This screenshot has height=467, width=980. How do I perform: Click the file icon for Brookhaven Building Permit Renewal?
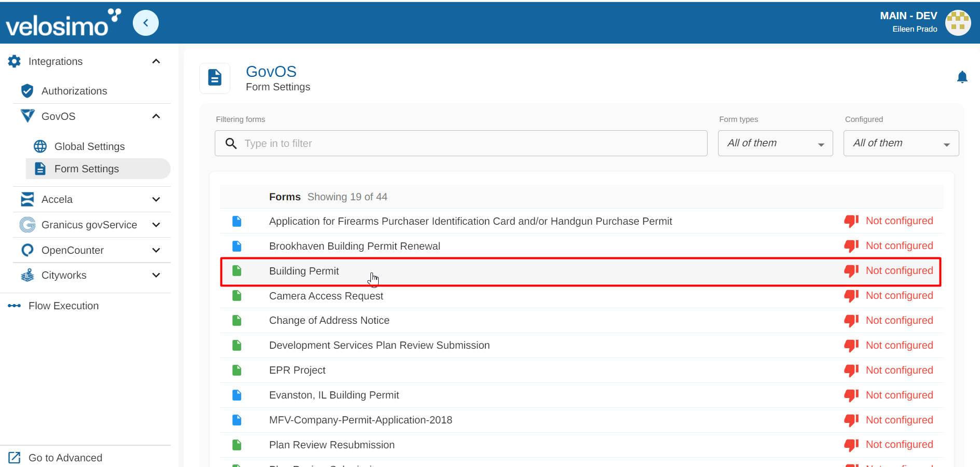[237, 246]
